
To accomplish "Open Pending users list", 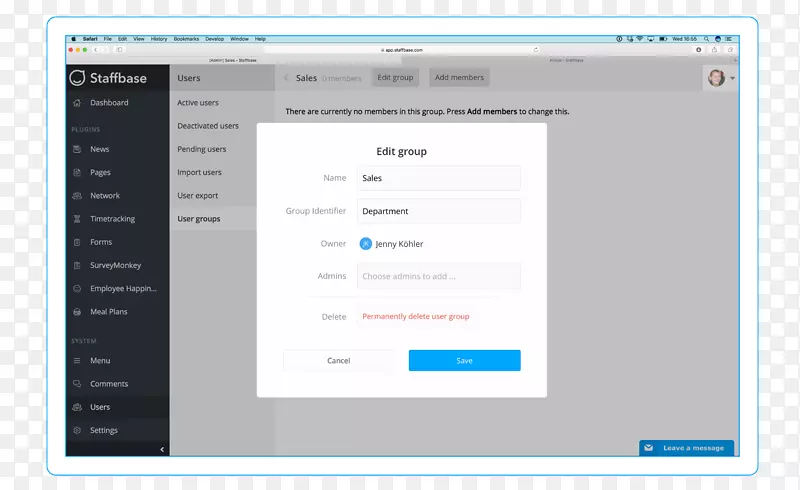I will 202,149.
